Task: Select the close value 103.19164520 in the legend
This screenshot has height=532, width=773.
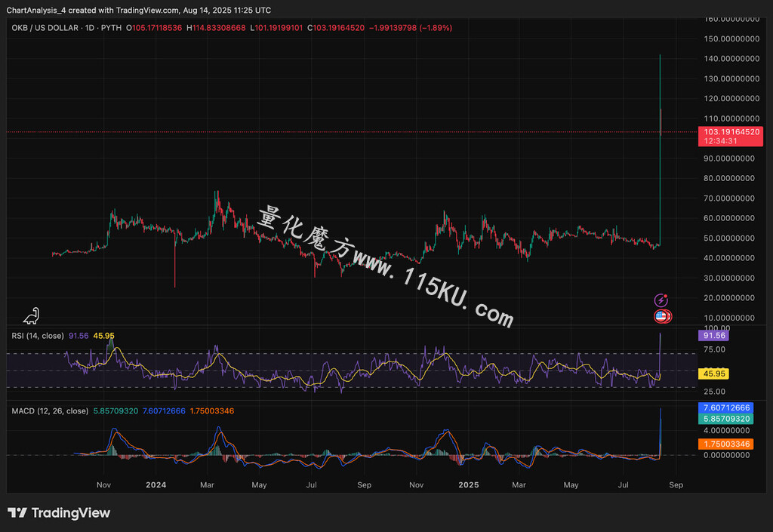Action: 339,28
